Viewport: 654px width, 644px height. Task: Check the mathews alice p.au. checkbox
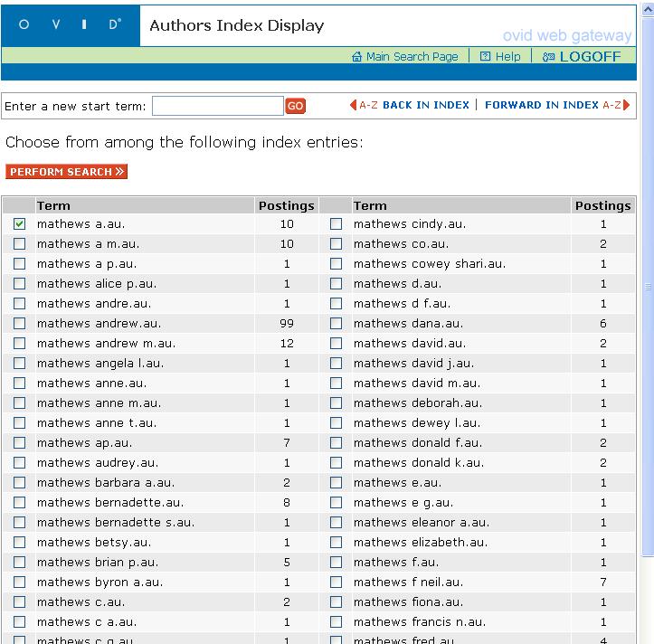click(x=19, y=284)
